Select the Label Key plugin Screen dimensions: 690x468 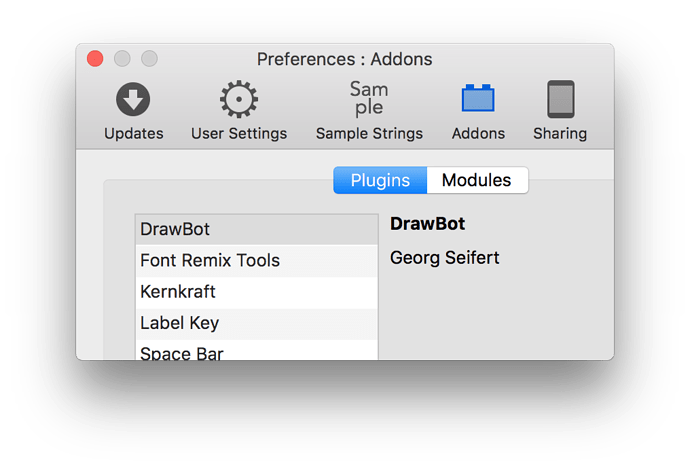point(256,323)
